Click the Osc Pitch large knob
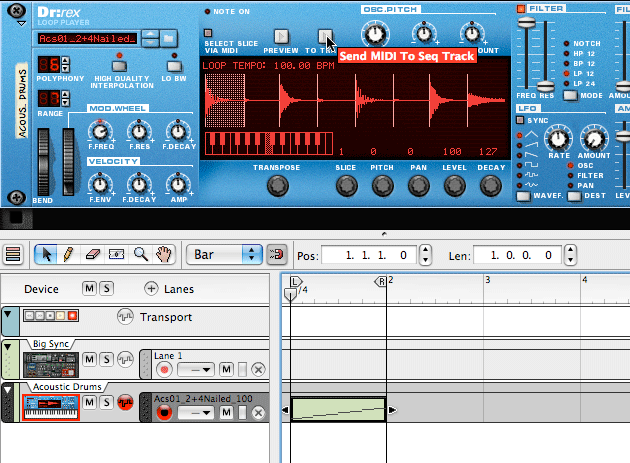The height and width of the screenshot is (463, 630). (375, 34)
